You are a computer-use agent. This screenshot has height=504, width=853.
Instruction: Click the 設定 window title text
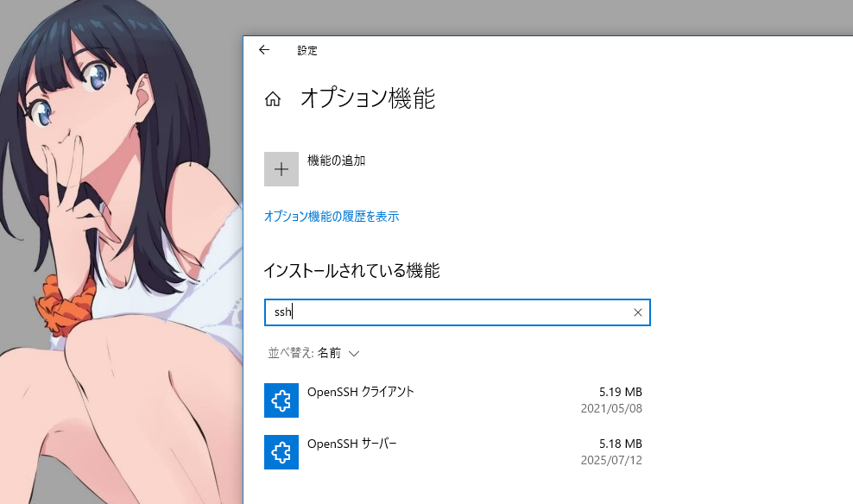(307, 50)
